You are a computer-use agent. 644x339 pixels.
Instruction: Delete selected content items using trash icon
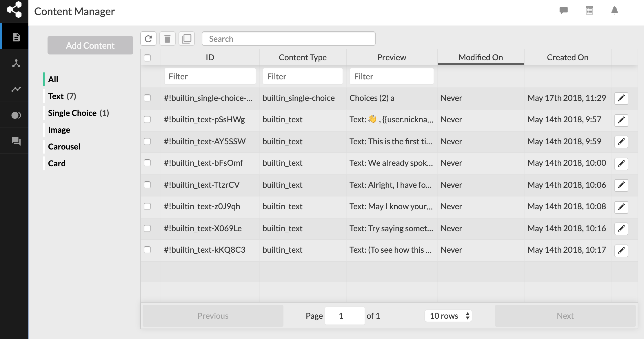pos(168,38)
